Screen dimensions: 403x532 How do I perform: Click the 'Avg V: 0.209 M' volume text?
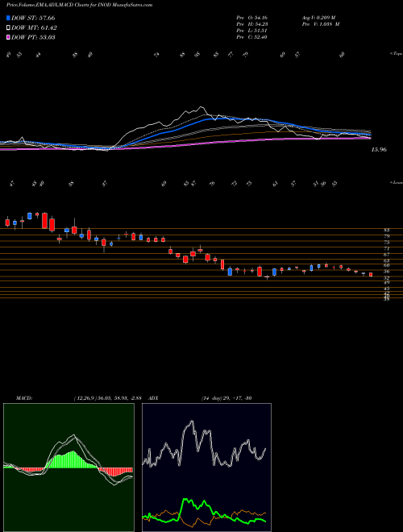(x=320, y=18)
